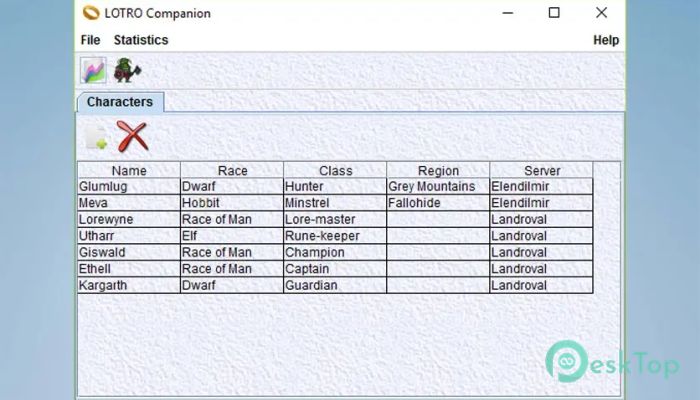Click the Hunter class cell

click(x=335, y=187)
